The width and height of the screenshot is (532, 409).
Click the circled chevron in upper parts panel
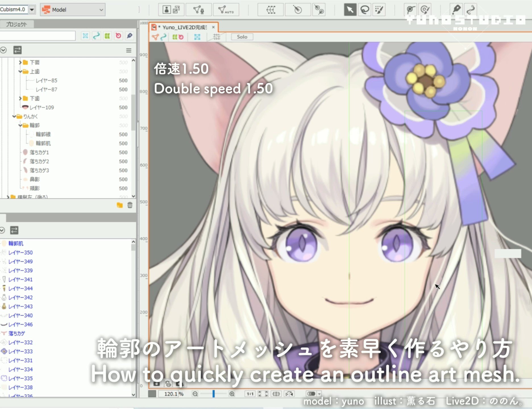pos(3,50)
